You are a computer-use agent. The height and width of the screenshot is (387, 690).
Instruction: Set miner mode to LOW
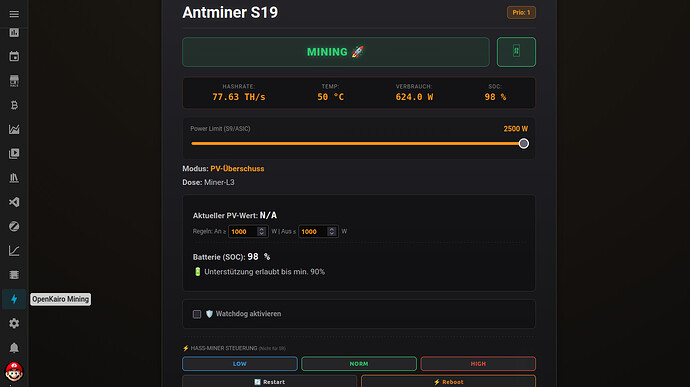pyautogui.click(x=240, y=364)
